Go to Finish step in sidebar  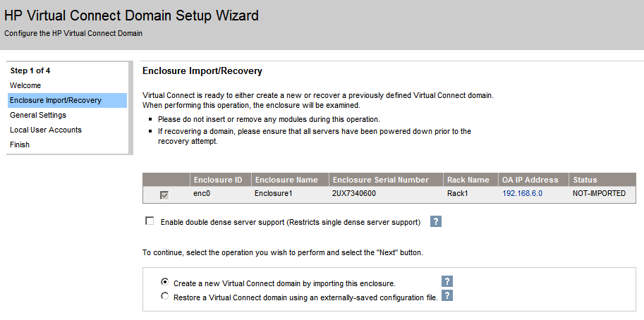[20, 144]
